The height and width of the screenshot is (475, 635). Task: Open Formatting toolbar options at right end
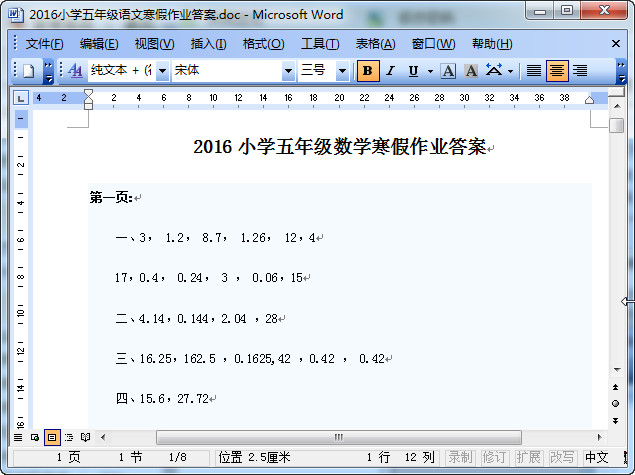click(621, 71)
